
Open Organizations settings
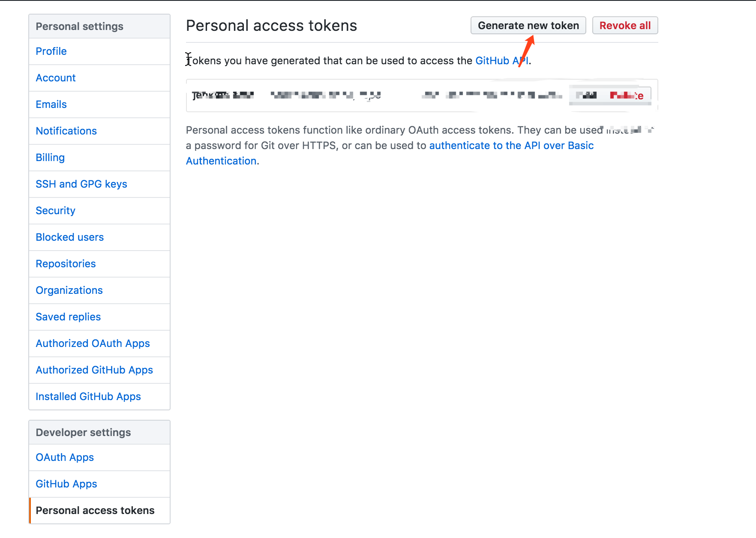coord(69,290)
